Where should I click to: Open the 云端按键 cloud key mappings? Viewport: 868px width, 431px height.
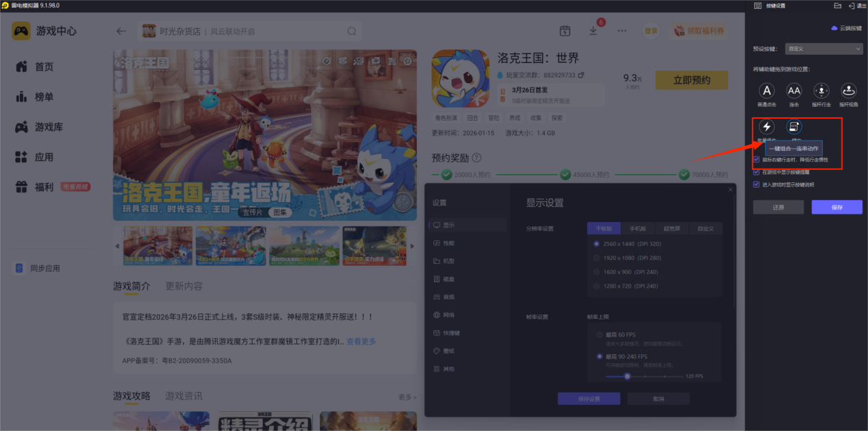[846, 28]
